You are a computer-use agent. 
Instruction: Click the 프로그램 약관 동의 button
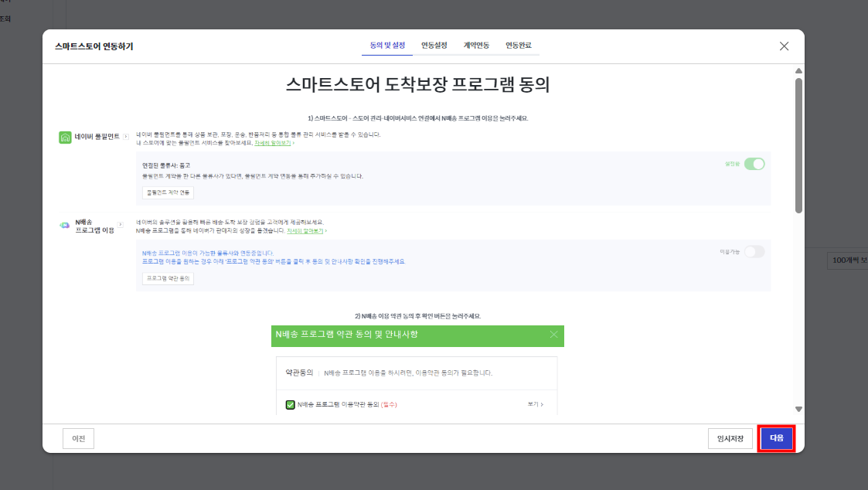click(x=168, y=278)
